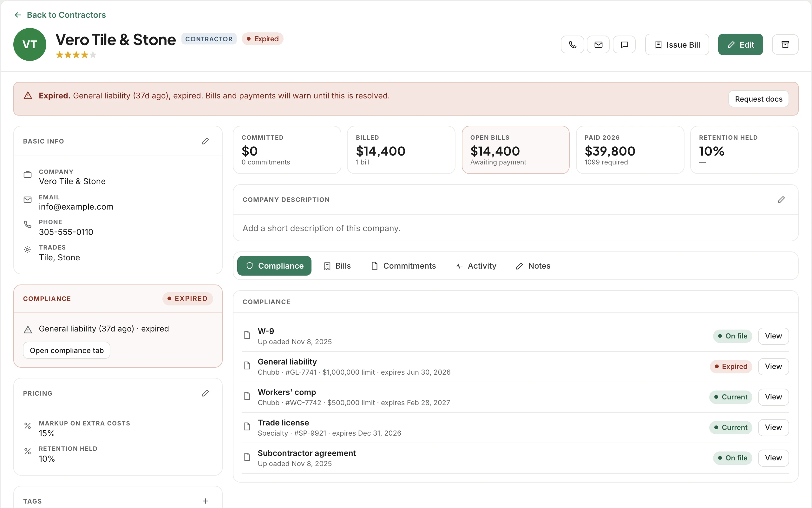This screenshot has height=508, width=812.
Task: Open the Commitments tab
Action: tap(403, 266)
